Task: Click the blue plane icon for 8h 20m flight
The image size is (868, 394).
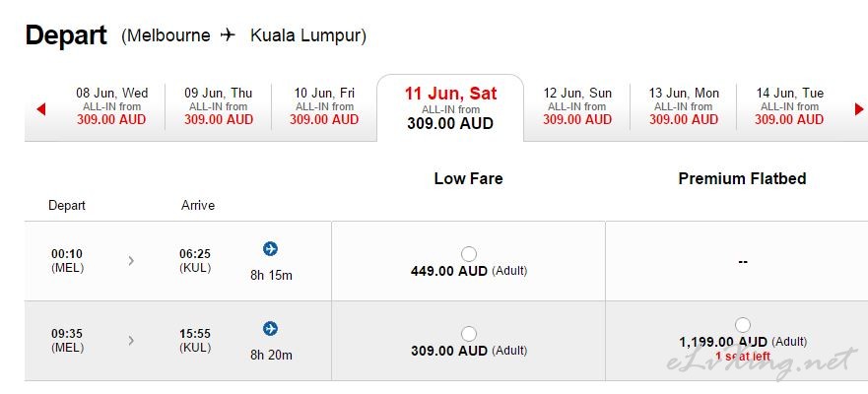Action: point(270,329)
